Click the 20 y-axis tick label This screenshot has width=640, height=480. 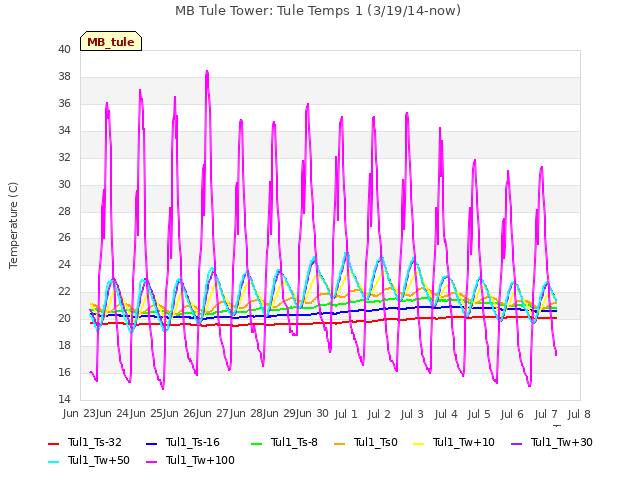(64, 318)
